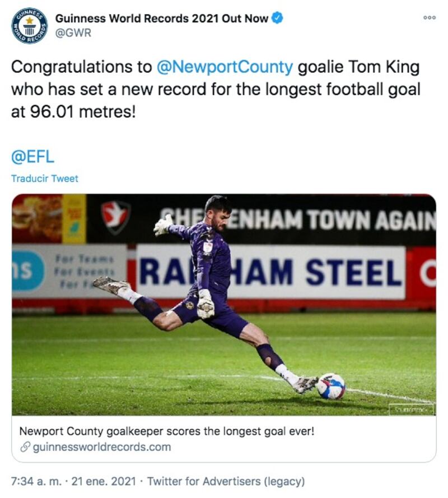Open the Guinness World Records 2021 account name
The image size is (448, 498).
pos(161,18)
